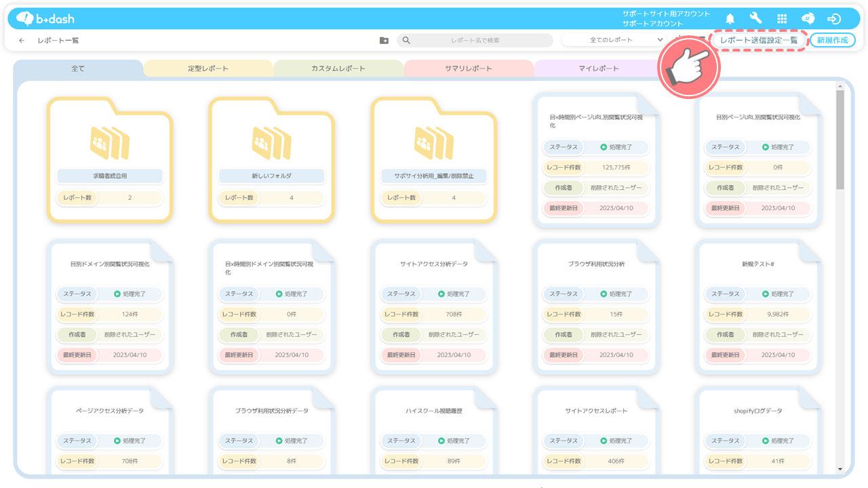Click the folder icon above サポサイ分析用_編集/削除禁止
This screenshot has width=868, height=488.
click(434, 143)
